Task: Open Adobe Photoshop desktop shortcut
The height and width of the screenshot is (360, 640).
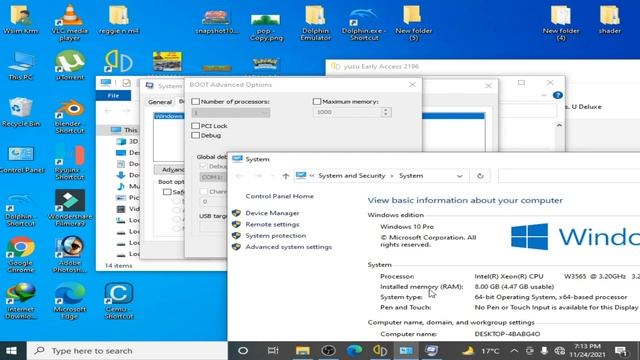Action: tap(70, 254)
